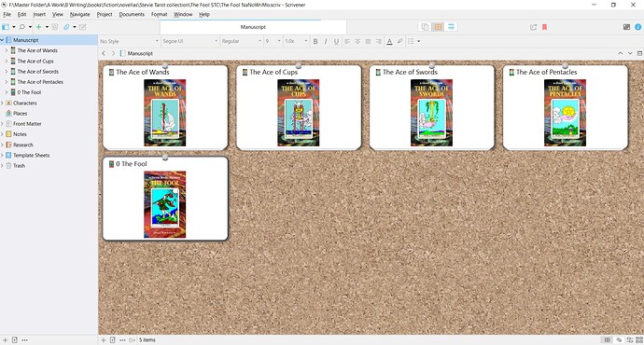Open the Inspector with the info icon
The image size is (644, 345).
pos(637,27)
